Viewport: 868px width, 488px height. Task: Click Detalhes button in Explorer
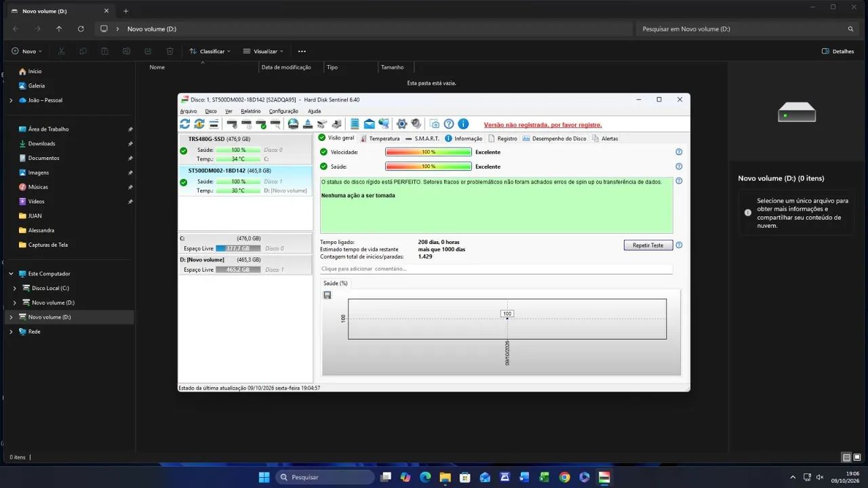tap(837, 51)
